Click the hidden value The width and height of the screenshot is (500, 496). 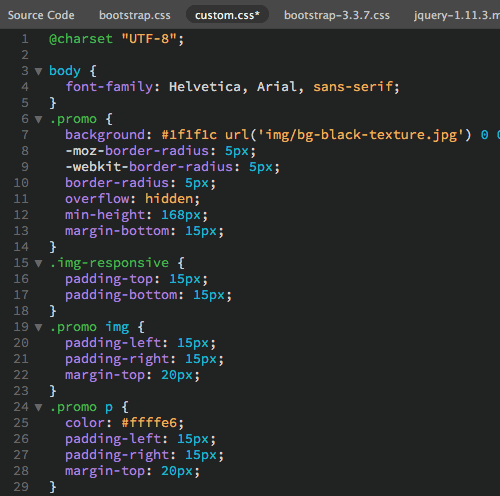tap(169, 199)
